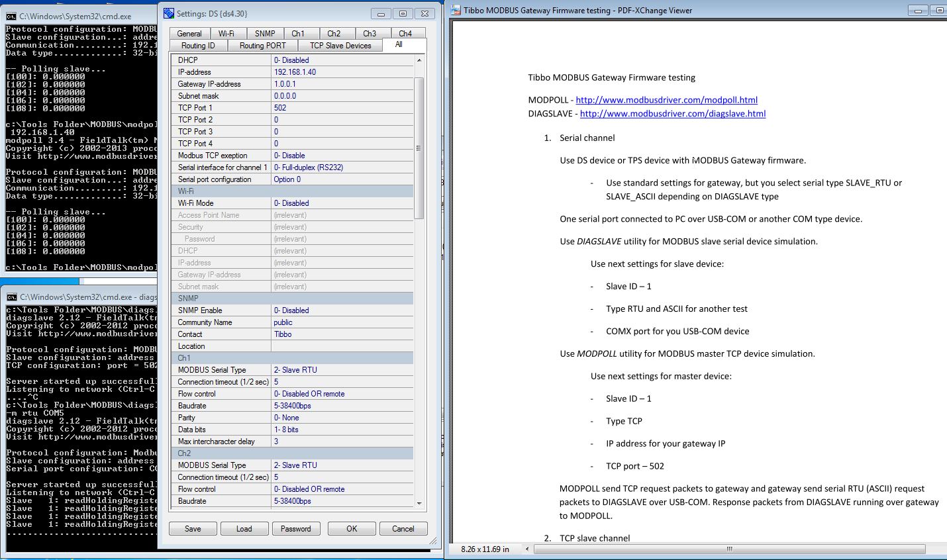Image resolution: width=947 pixels, height=560 pixels.
Task: Follow the diagslave.html link in the PDF
Action: click(x=673, y=114)
